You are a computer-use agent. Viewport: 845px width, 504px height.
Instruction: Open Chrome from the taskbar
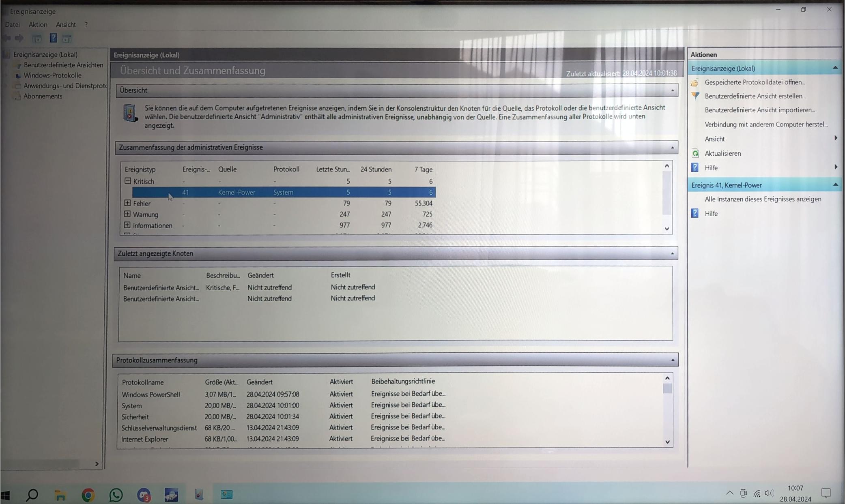point(88,495)
